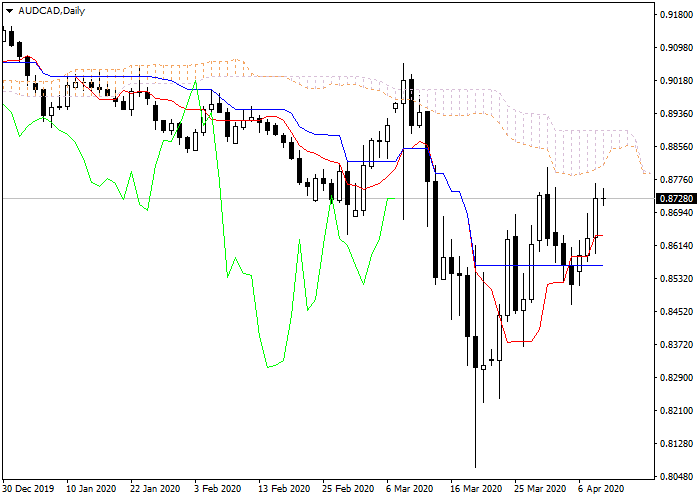The image size is (700, 500).
Task: Select the 13 Feb 2020 date label
Action: point(284,489)
